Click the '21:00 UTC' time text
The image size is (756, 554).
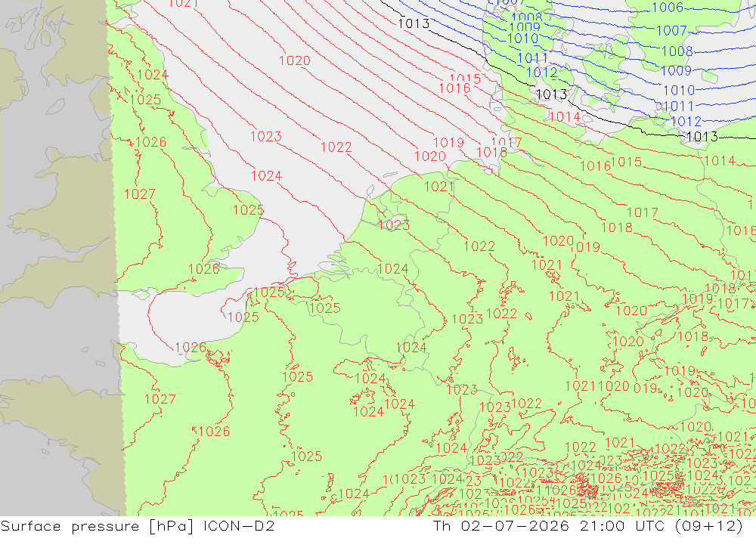[x=624, y=525]
